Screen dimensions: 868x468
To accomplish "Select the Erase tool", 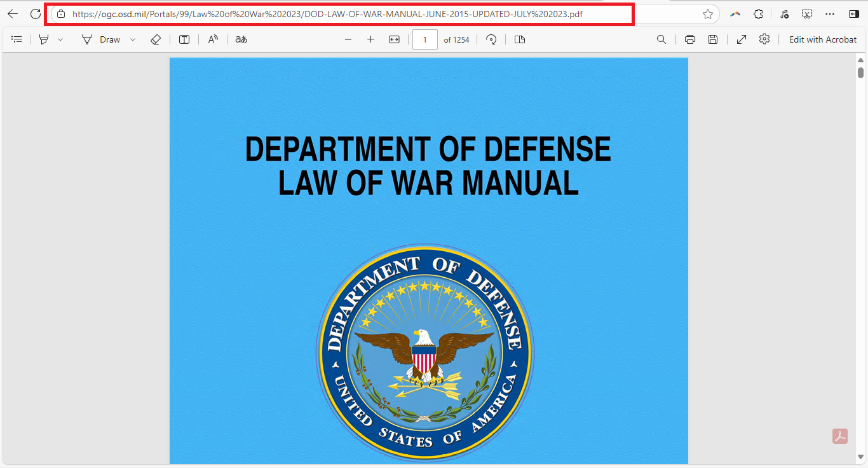I will 156,39.
